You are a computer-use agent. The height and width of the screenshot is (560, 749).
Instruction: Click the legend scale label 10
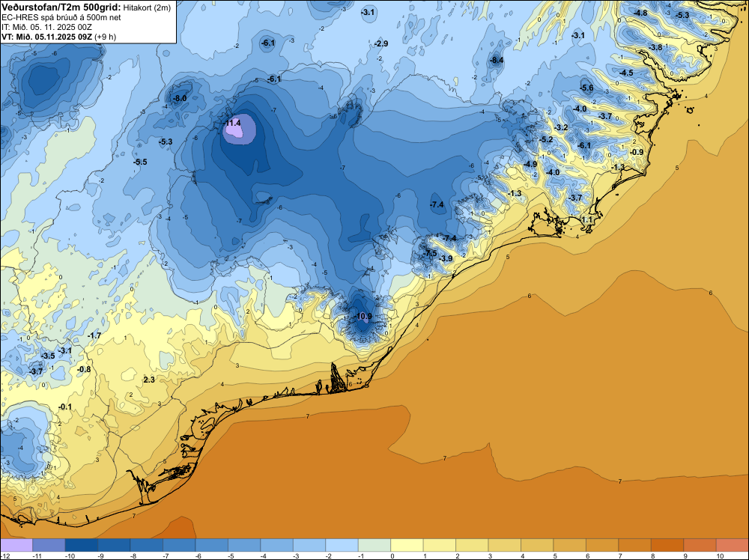coord(721,556)
